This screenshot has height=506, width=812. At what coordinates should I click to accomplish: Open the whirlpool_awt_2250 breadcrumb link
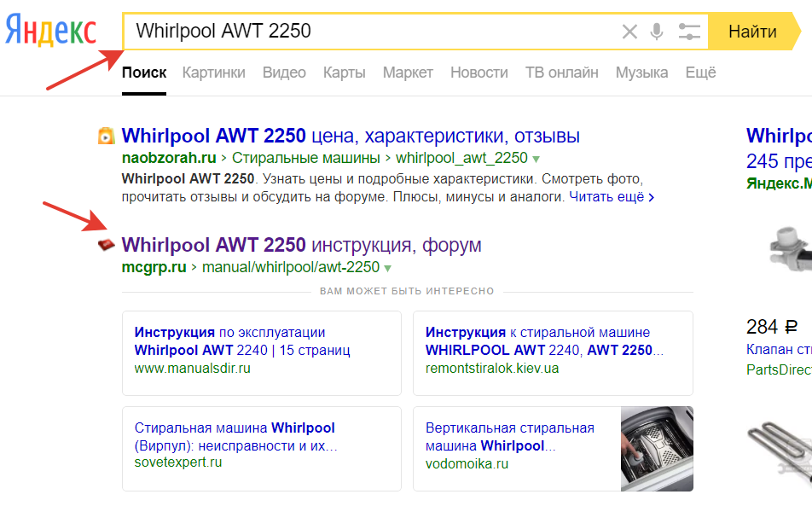pyautogui.click(x=462, y=158)
